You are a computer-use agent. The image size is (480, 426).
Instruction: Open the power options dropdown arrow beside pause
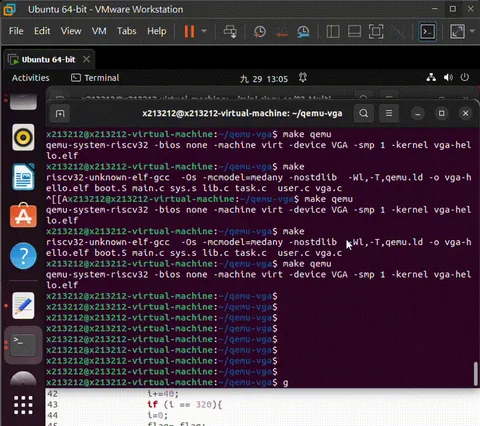click(x=204, y=31)
